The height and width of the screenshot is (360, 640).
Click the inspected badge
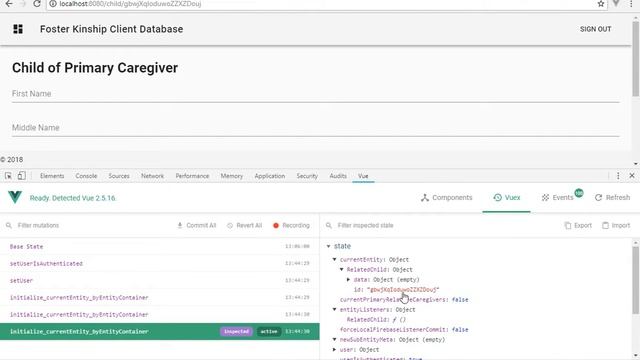click(x=236, y=331)
